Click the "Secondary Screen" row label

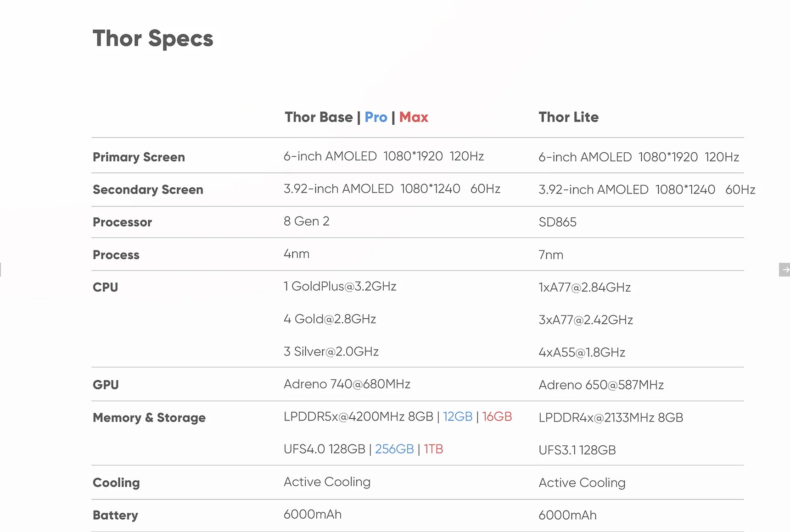pos(148,190)
